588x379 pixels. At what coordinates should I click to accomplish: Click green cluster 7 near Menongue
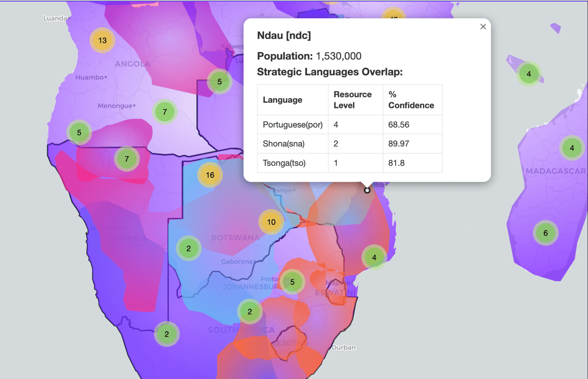point(165,112)
